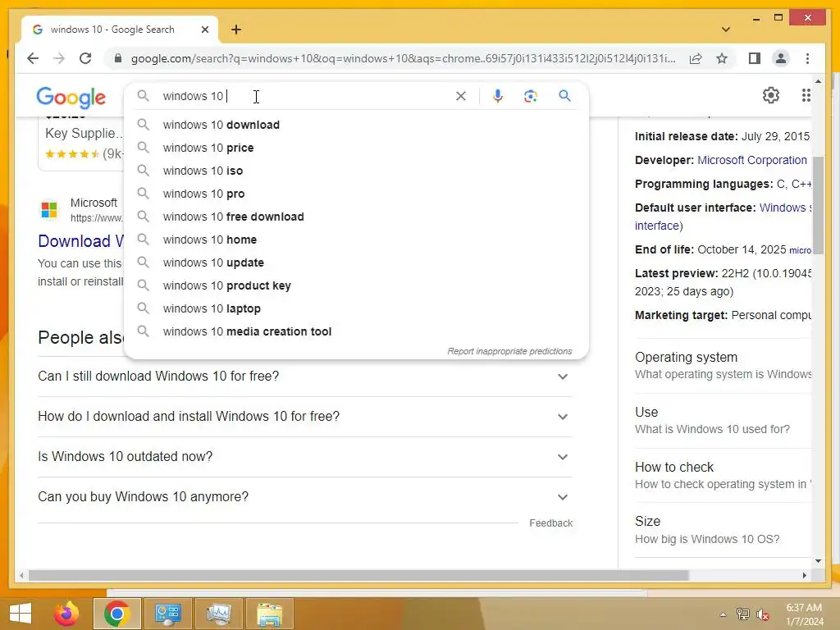
Task: Open the taskbar clock showing 6:37 AM
Action: pos(804,614)
